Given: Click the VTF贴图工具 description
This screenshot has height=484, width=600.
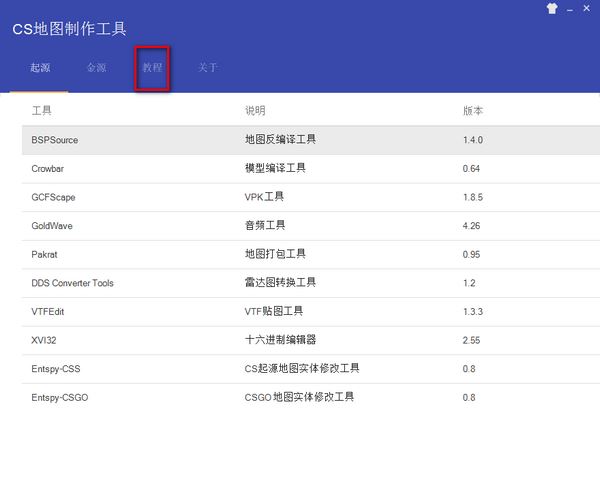Looking at the screenshot, I should pos(274,311).
